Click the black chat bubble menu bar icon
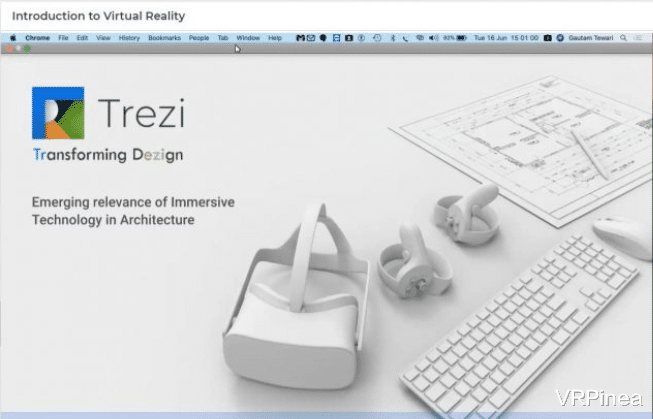 tap(323, 38)
